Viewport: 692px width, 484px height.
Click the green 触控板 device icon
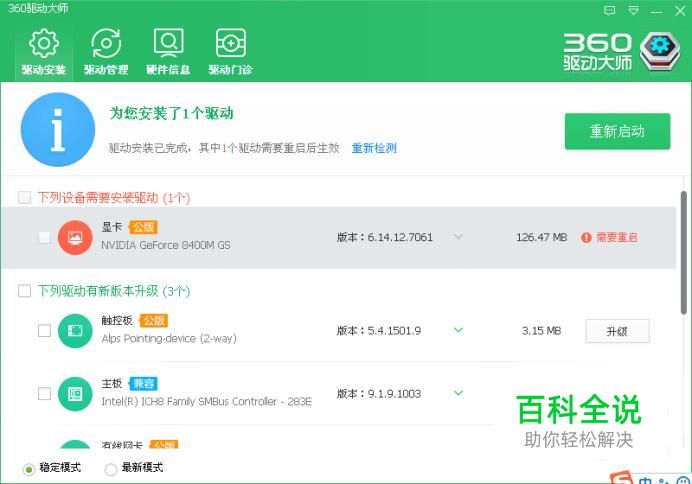75,330
